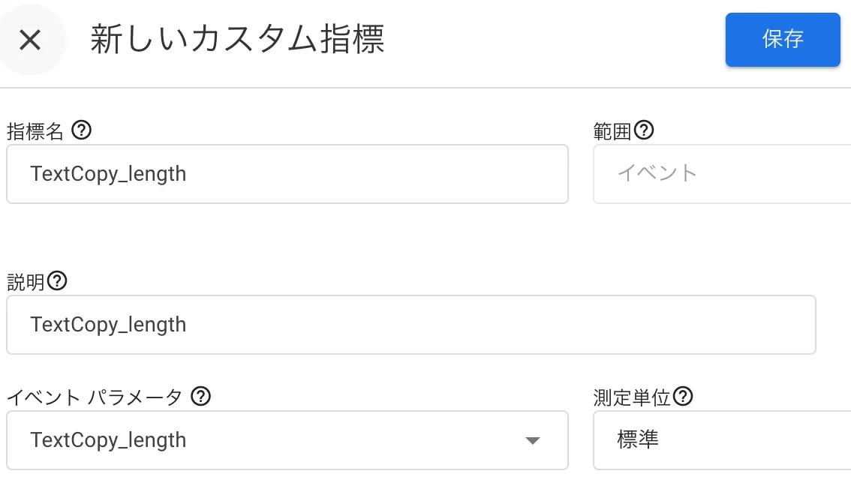Click the 測定単位 label text
Image resolution: width=851 pixels, height=504 pixels.
632,397
